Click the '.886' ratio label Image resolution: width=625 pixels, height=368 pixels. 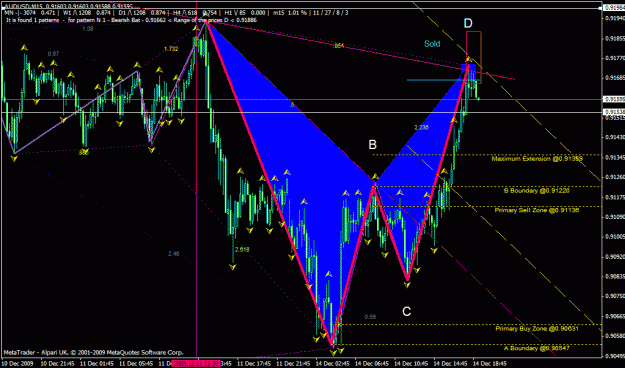[83, 152]
